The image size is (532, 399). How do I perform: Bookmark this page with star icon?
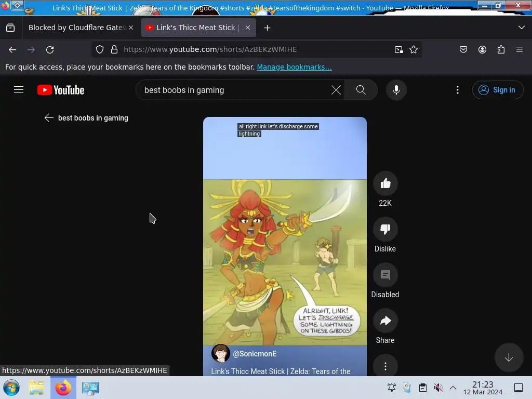[x=414, y=49]
